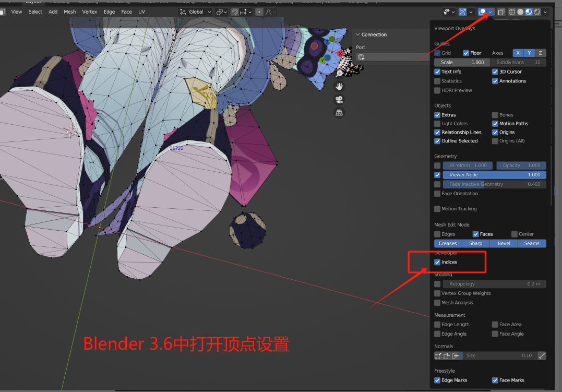
Task: Open the pivot point dropdown
Action: pos(222,12)
